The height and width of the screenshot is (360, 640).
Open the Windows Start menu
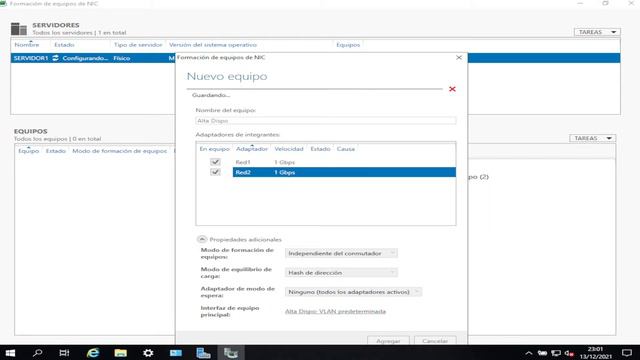[10, 353]
